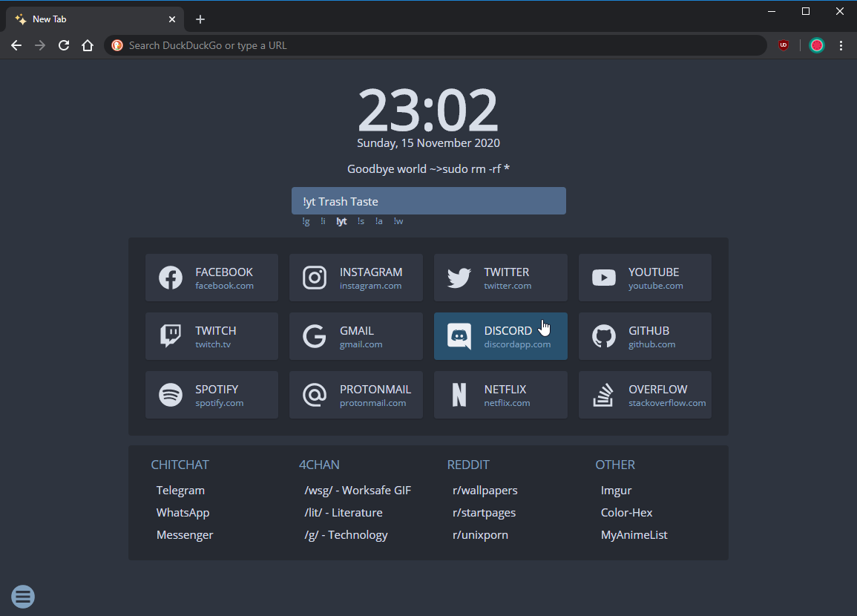Go back with the browser arrow
The height and width of the screenshot is (616, 857).
tap(16, 45)
